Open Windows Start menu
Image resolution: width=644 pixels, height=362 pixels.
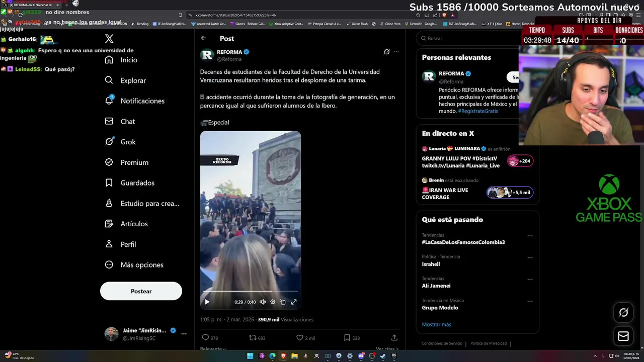[x=250, y=356]
